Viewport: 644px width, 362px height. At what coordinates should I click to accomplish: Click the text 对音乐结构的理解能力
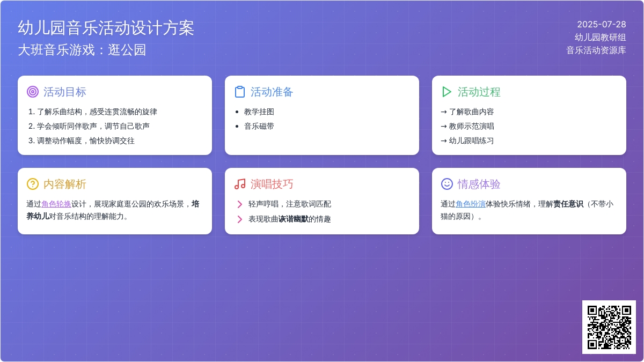pos(89,216)
